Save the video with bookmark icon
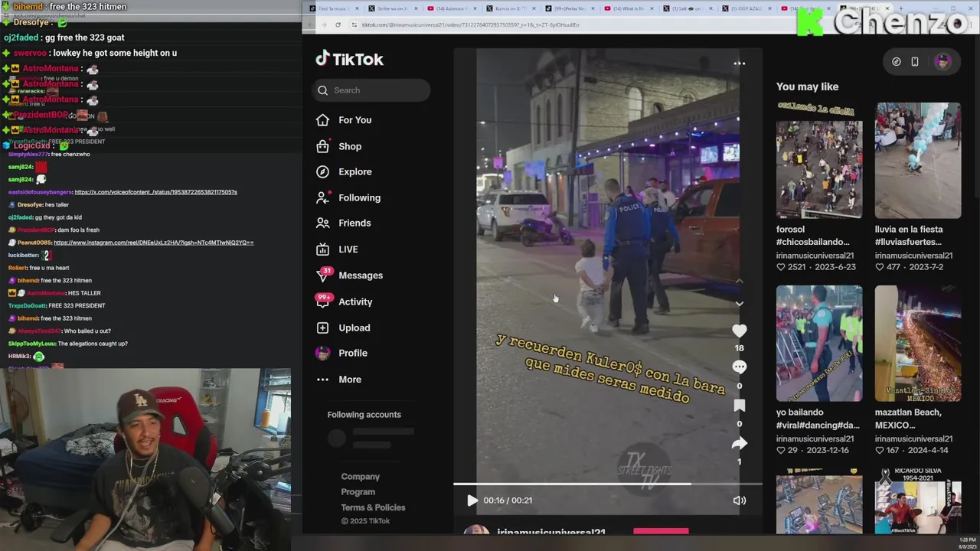The width and height of the screenshot is (980, 551). [739, 406]
